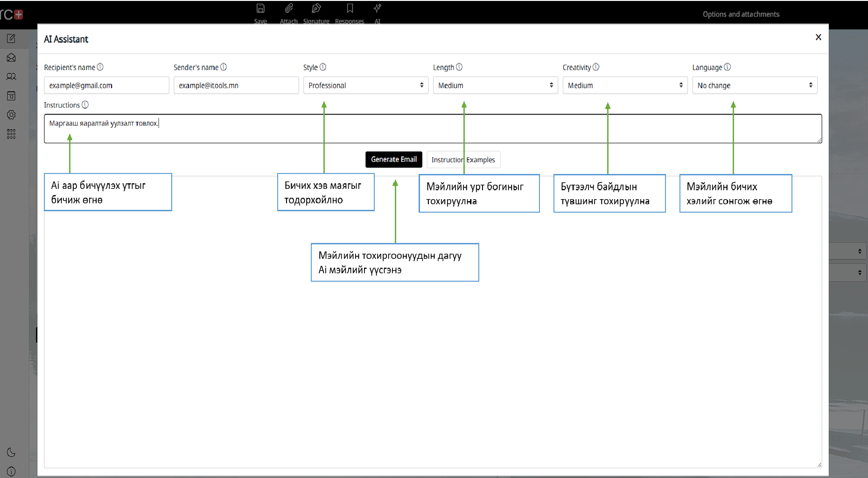The image size is (868, 478).
Task: Close the AI Assistant dialog
Action: pos(818,37)
